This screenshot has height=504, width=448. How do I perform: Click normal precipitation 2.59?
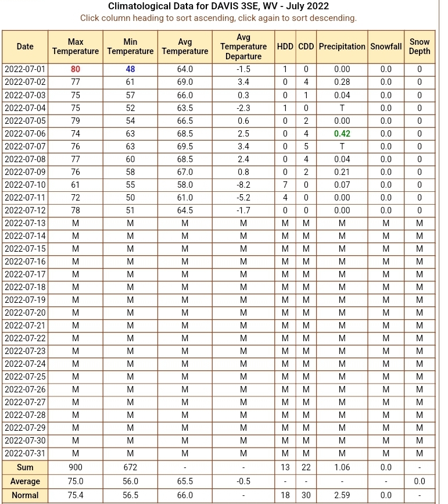click(342, 495)
